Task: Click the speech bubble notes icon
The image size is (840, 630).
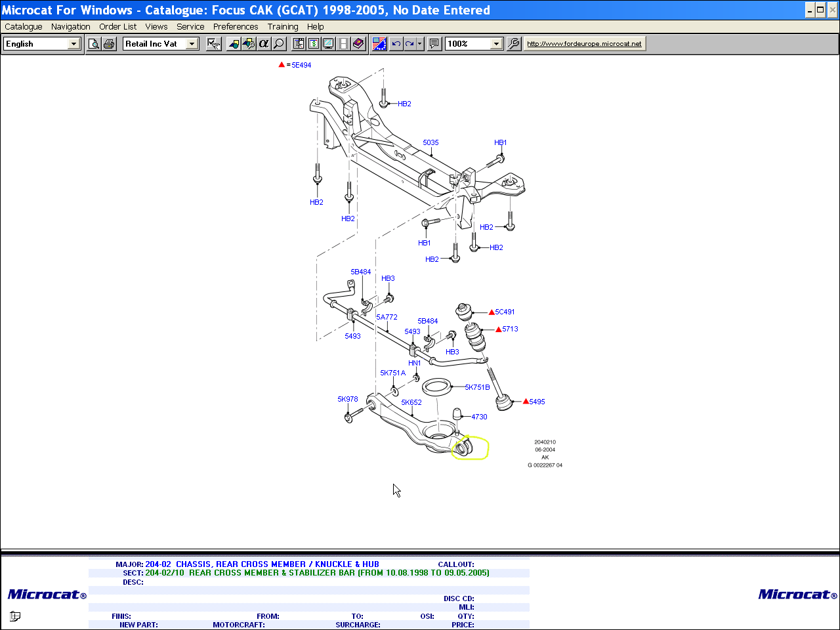Action: (x=434, y=44)
